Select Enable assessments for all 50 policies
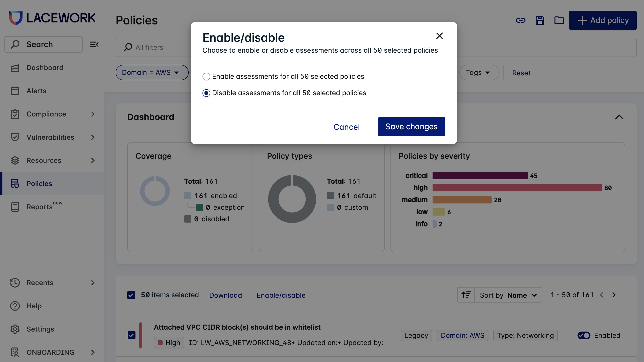Image resolution: width=644 pixels, height=362 pixels. coord(206,77)
